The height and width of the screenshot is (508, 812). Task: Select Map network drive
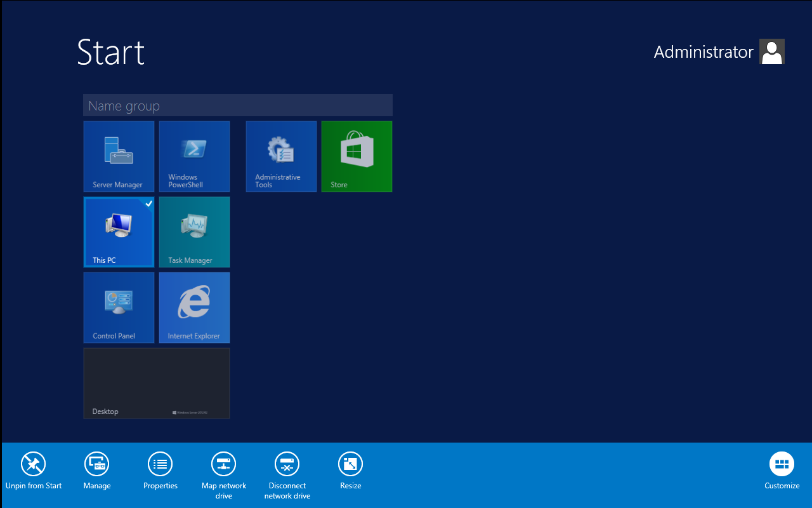(x=223, y=470)
